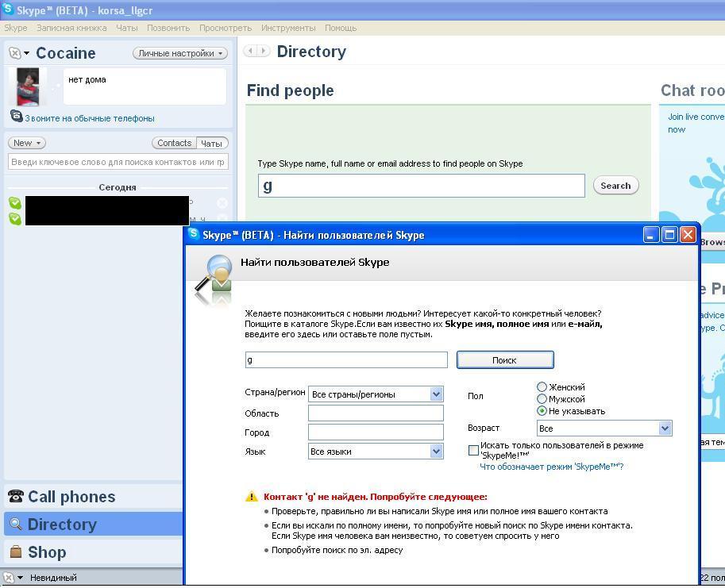The image size is (725, 588).
Task: Click the magnifier user icon in dialog header
Action: pos(214,279)
